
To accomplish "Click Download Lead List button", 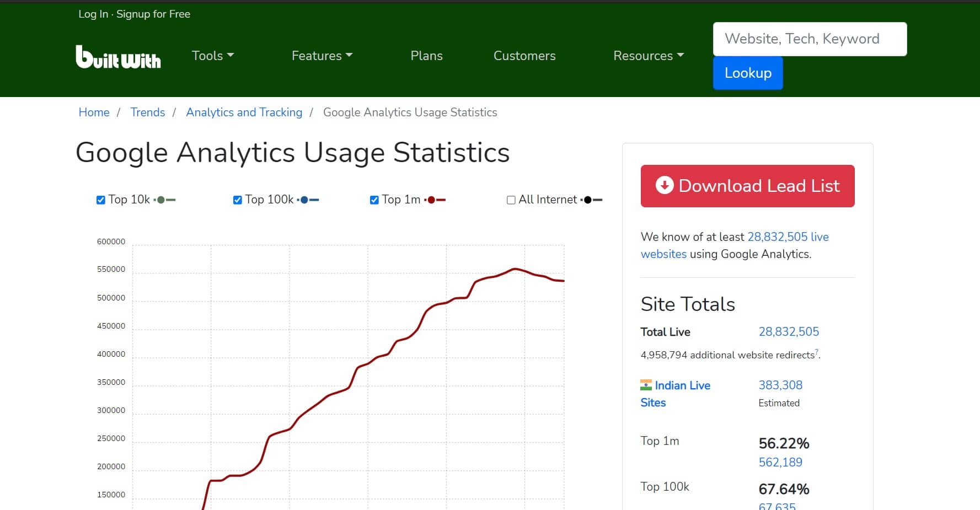I will click(x=747, y=186).
